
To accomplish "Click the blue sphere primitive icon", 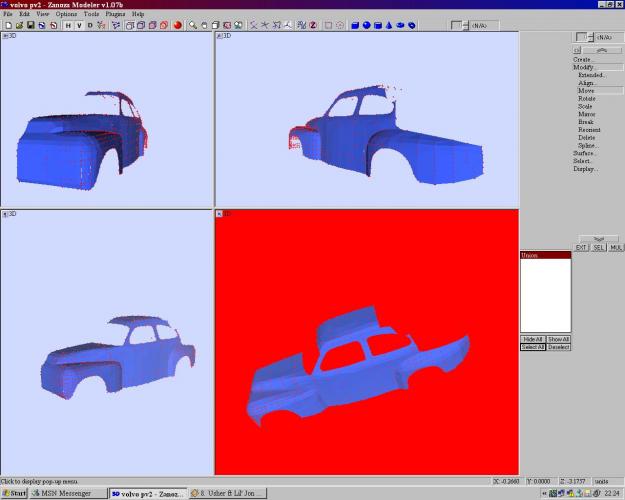I will [x=365, y=25].
